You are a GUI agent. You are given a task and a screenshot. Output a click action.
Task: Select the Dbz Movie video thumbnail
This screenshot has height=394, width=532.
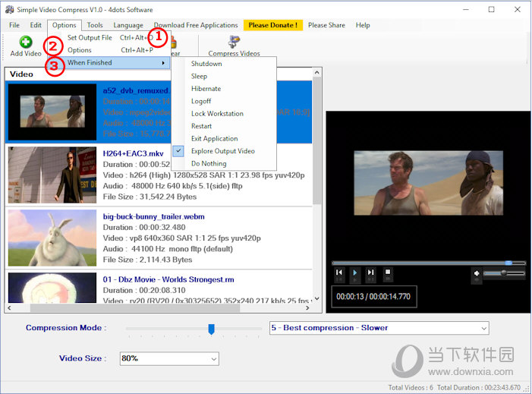[52, 288]
